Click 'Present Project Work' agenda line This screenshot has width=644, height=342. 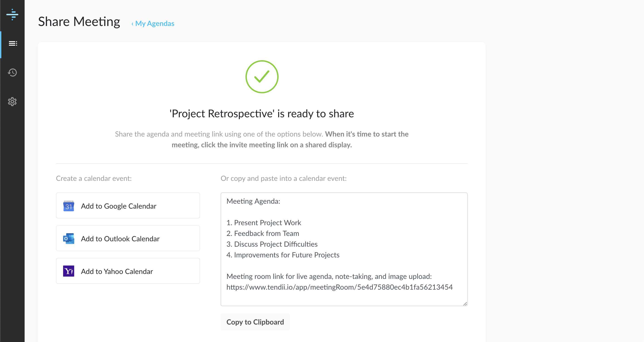(x=267, y=223)
